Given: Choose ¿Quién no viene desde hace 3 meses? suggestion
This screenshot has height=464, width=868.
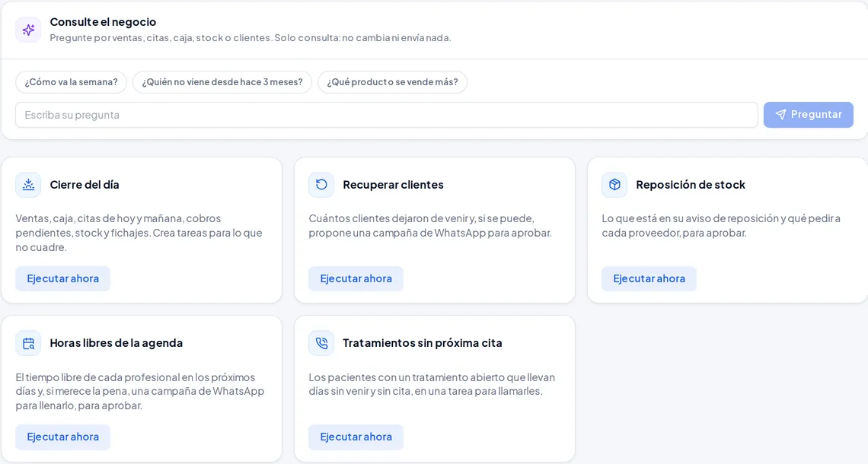Looking at the screenshot, I should (x=222, y=82).
